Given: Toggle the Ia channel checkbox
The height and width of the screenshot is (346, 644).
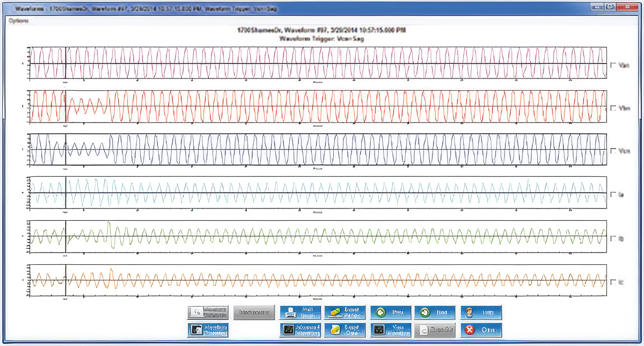Looking at the screenshot, I should point(614,193).
